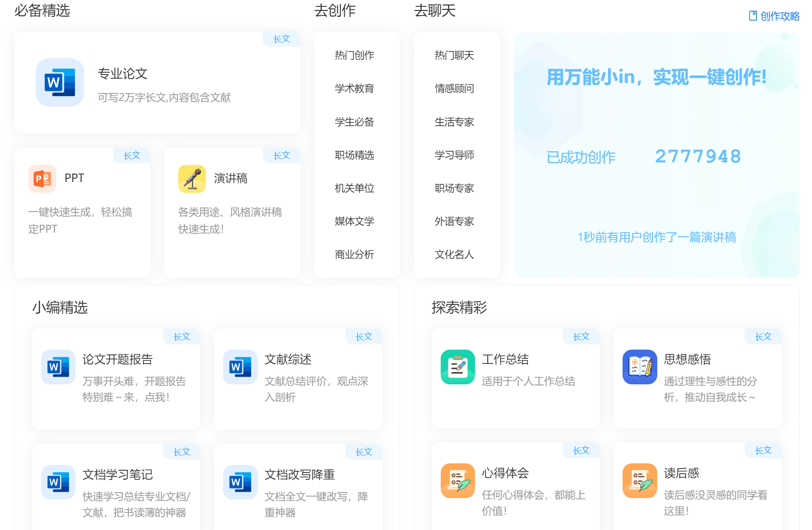Open 热门创作 under 去创作
The width and height of the screenshot is (812, 530).
pyautogui.click(x=354, y=55)
